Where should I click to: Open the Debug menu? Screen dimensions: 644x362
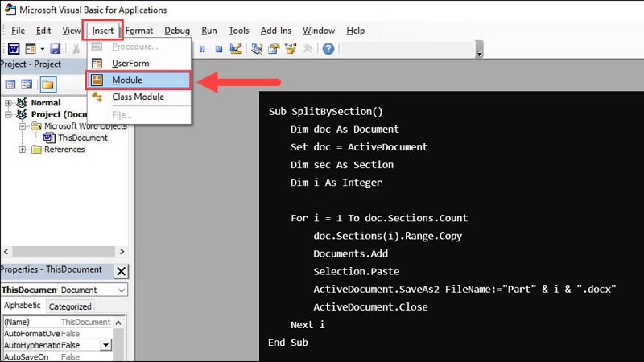click(x=177, y=31)
